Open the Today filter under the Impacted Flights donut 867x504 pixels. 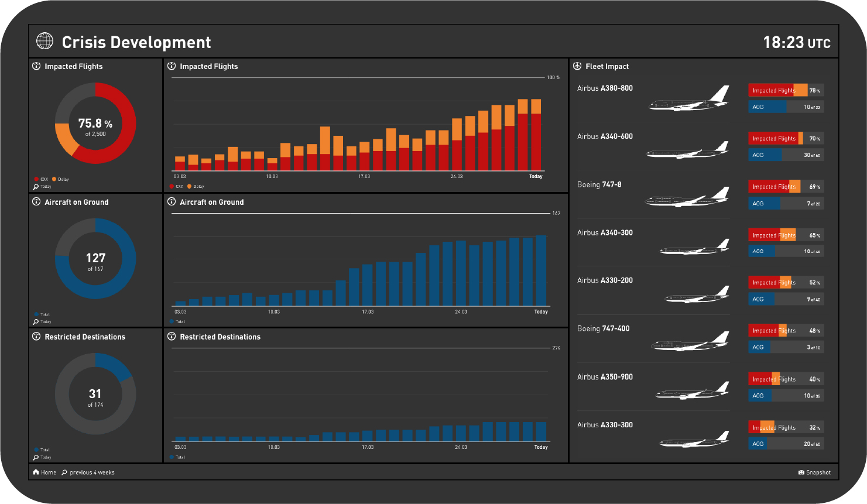[x=43, y=187]
